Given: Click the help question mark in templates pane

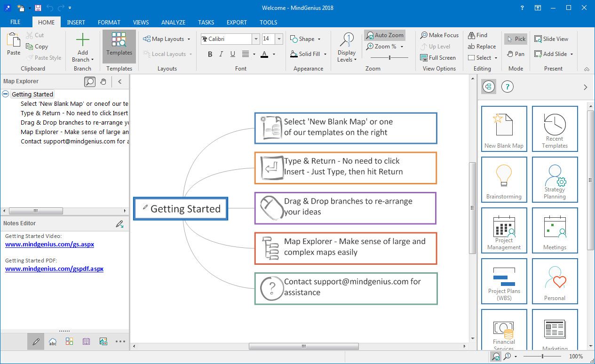Looking at the screenshot, I should [x=507, y=87].
